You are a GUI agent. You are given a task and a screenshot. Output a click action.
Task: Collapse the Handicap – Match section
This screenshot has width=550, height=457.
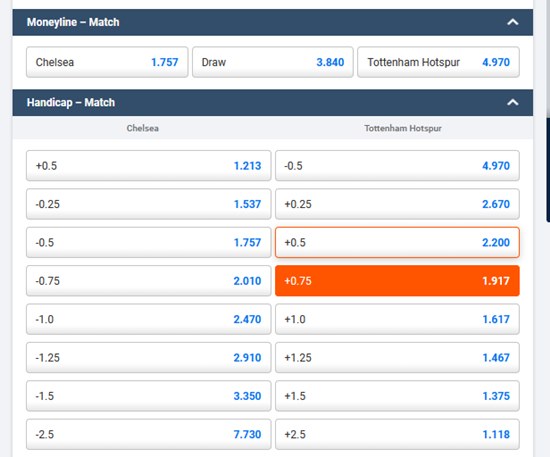(x=512, y=102)
